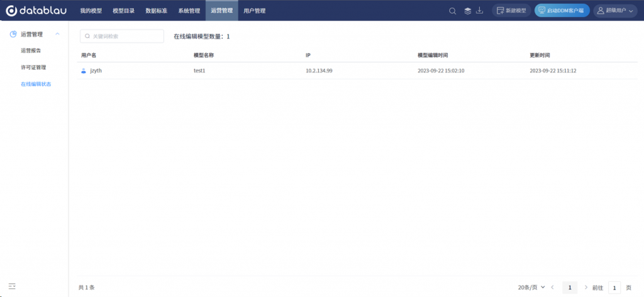Collapse sidebar using bottom-left menu icon
This screenshot has width=644, height=297.
point(12,286)
